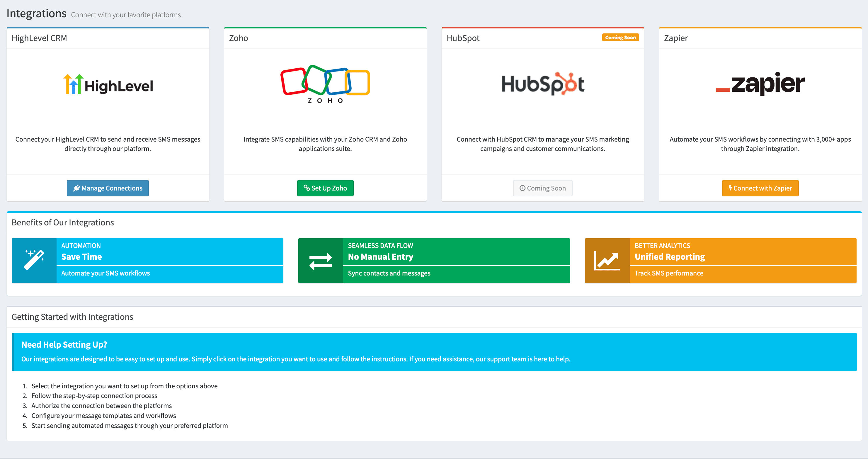The image size is (868, 459).
Task: Click the 'Unified Reporting' benefit text
Action: pyautogui.click(x=670, y=257)
